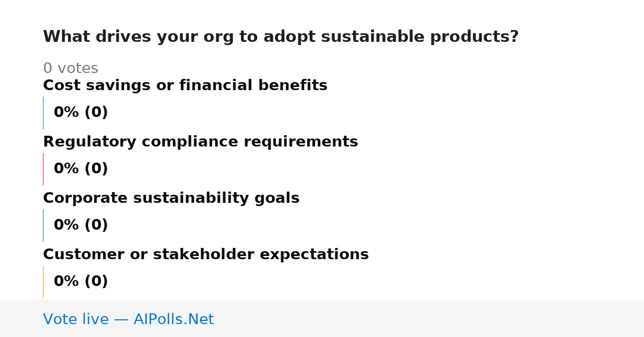This screenshot has width=644, height=337.
Task: Select Corporate sustainability goals option
Action: (x=171, y=198)
